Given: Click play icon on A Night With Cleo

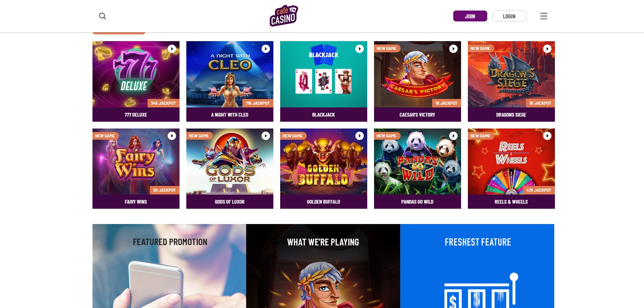Looking at the screenshot, I should tap(266, 49).
